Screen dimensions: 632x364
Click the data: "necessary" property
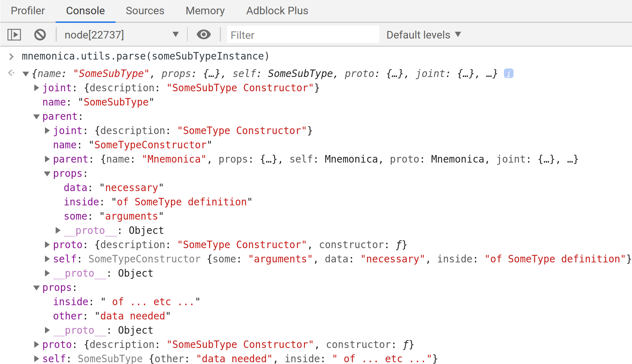113,188
